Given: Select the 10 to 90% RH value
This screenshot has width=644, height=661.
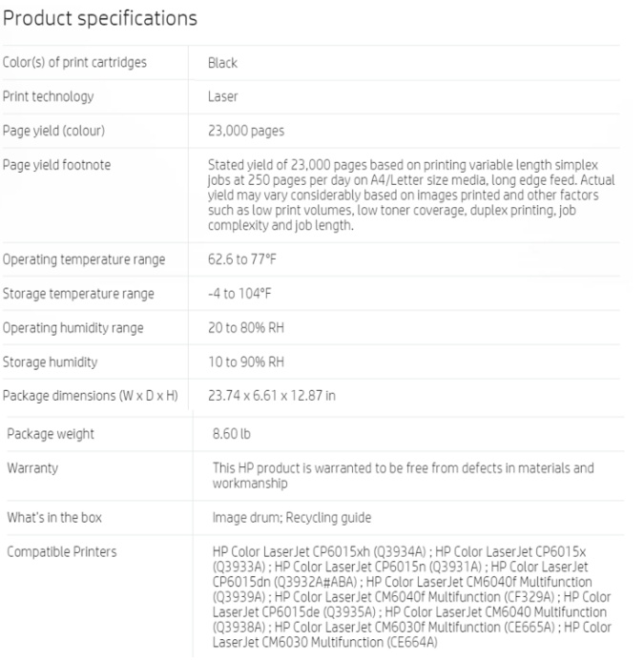Looking at the screenshot, I should tap(245, 362).
